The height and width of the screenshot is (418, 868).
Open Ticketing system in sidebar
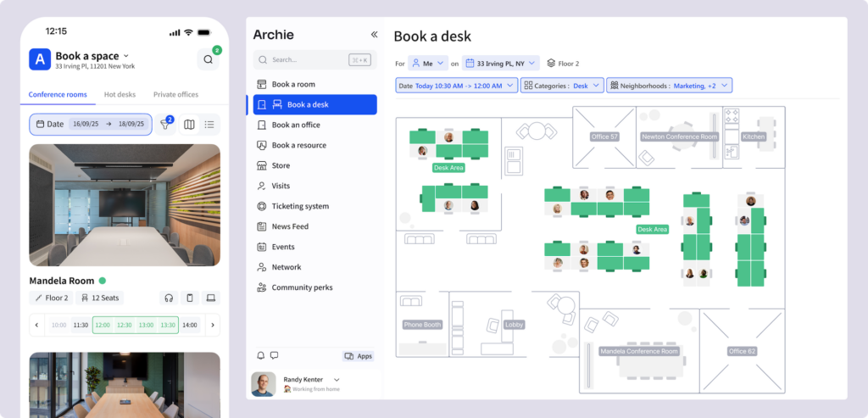point(315,206)
